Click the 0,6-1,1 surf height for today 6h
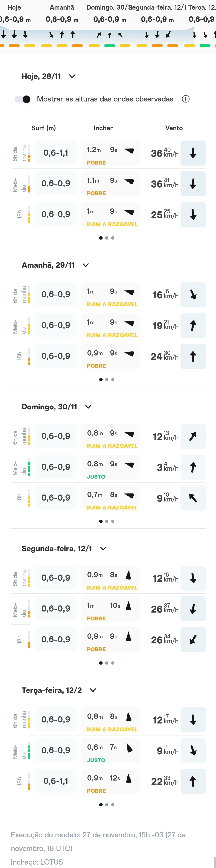Image resolution: width=216 pixels, height=868 pixels. (x=56, y=153)
